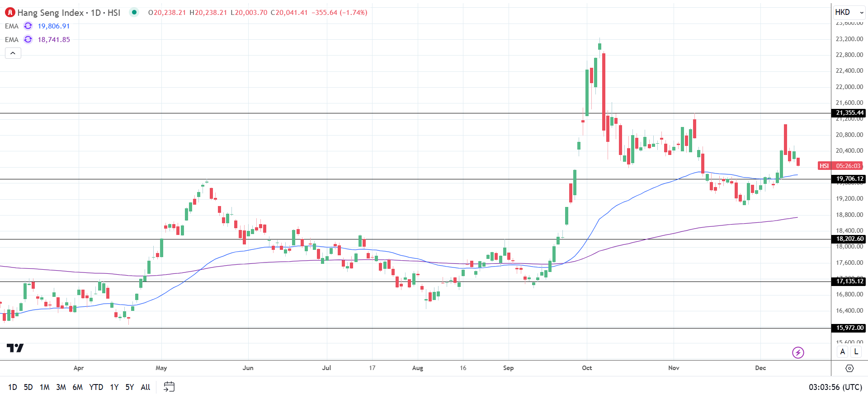Click the 19,706.12 horizontal line price label
The height and width of the screenshot is (394, 868).
coord(849,179)
